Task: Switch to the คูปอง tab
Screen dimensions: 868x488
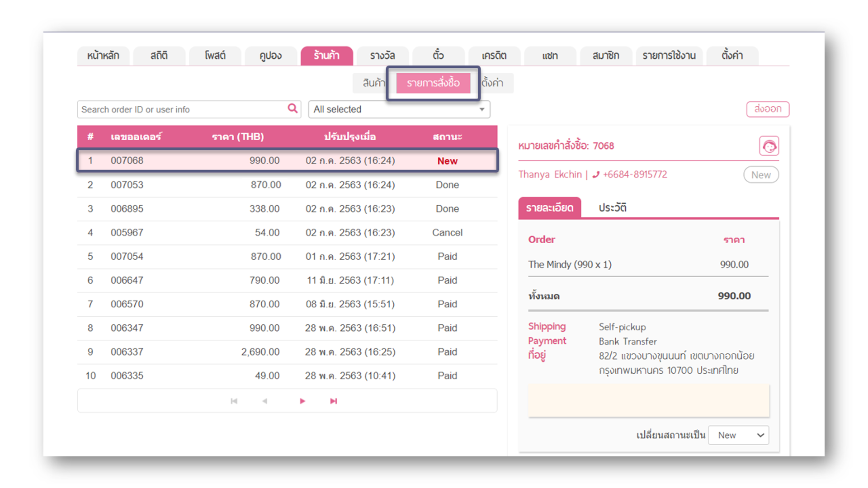Action: (271, 56)
